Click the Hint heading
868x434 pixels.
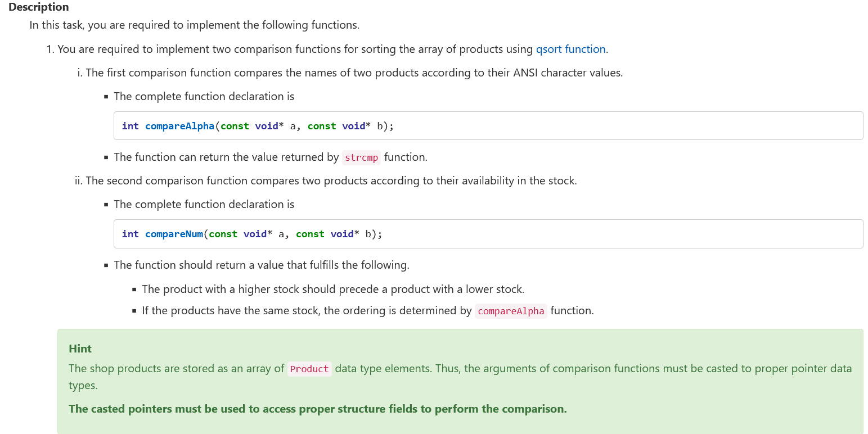(x=80, y=349)
